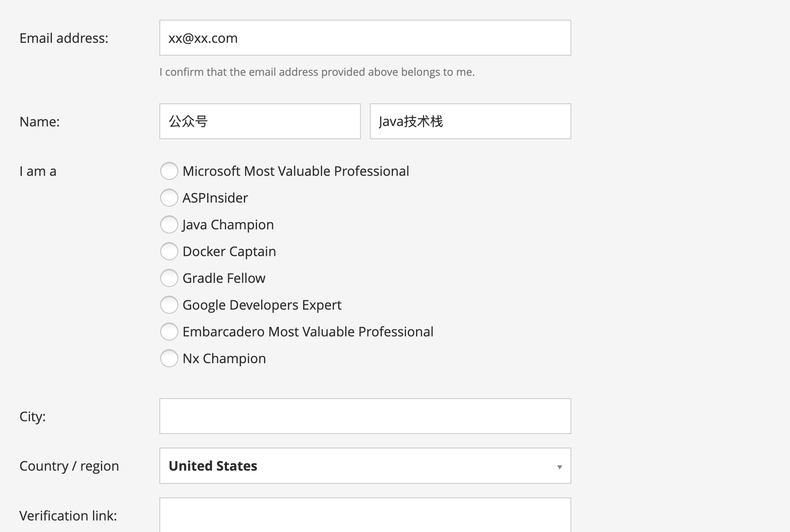Click the Verification link input field
This screenshot has width=790, height=532.
point(365,515)
